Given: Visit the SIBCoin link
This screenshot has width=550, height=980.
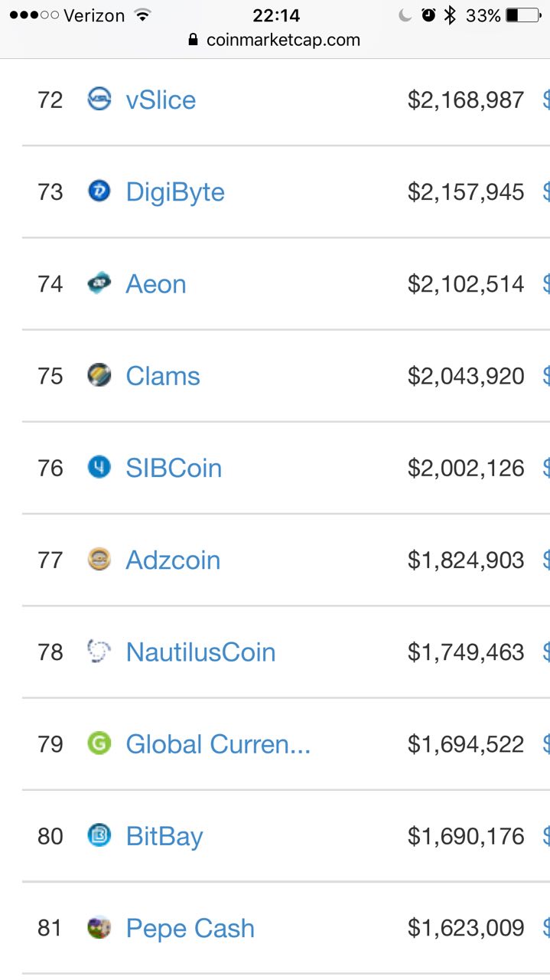Looking at the screenshot, I should click(x=174, y=468).
